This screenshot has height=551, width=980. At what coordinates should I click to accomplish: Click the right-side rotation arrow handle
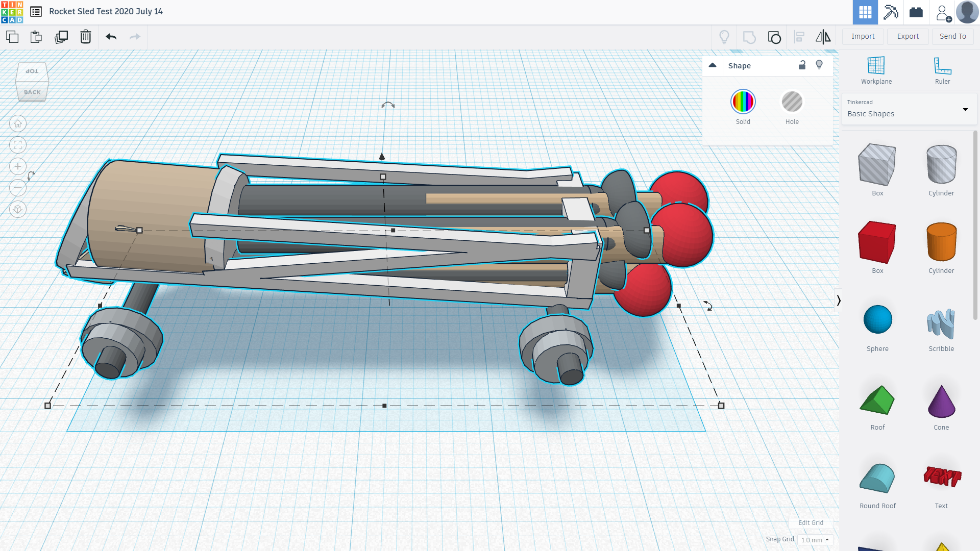pos(708,306)
